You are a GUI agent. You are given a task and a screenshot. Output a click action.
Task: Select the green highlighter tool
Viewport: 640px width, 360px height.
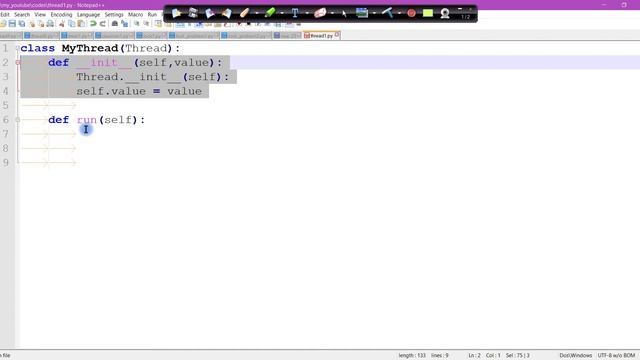click(269, 13)
